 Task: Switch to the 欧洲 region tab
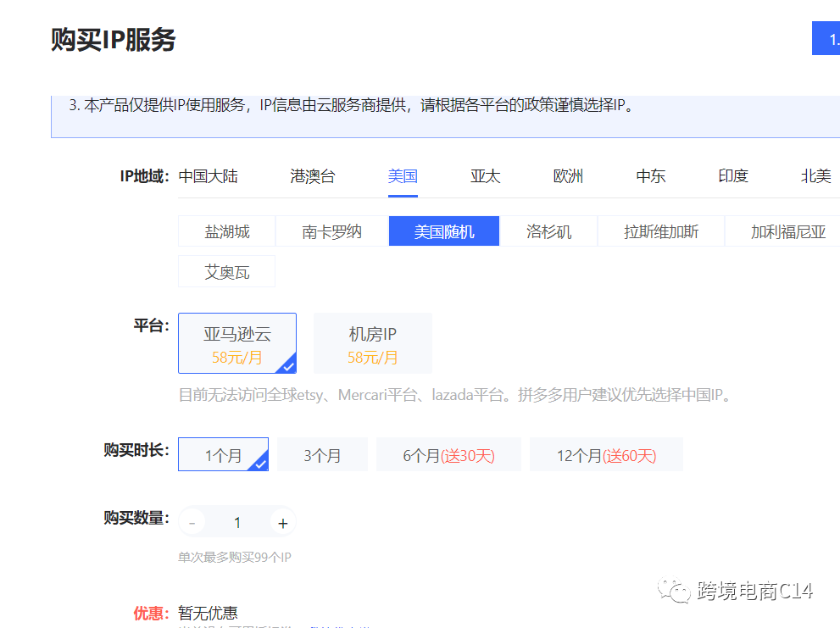[568, 176]
